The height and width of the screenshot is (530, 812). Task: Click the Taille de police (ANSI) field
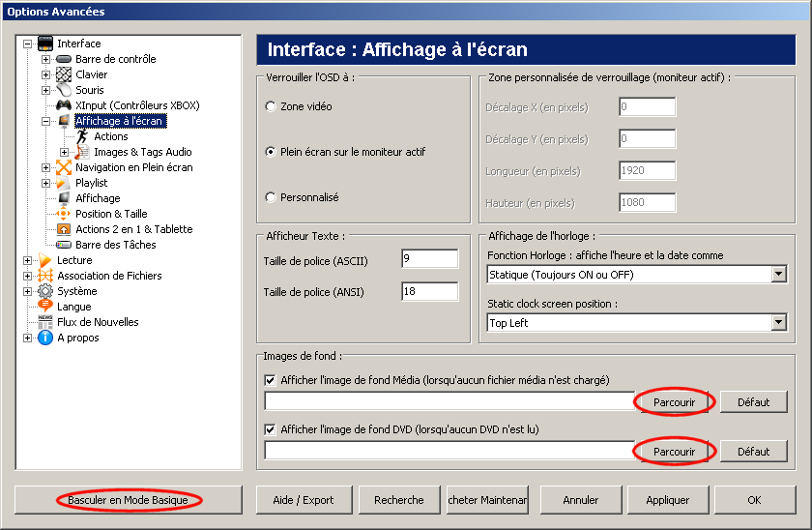[x=430, y=292]
